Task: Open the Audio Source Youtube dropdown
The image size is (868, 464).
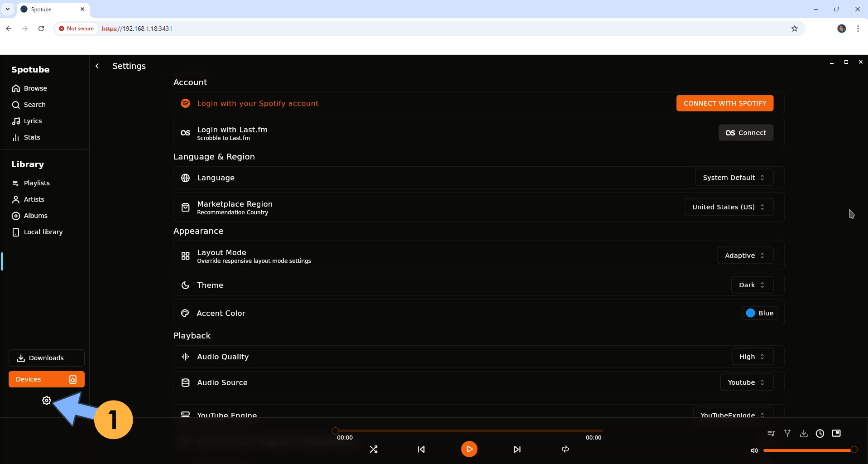Action: [x=747, y=382]
